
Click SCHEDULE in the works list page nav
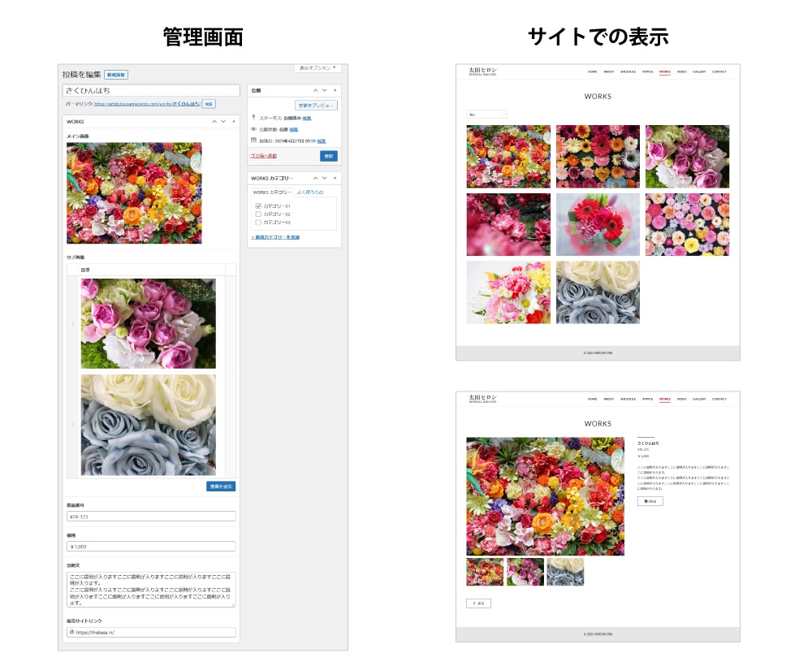pyautogui.click(x=628, y=72)
